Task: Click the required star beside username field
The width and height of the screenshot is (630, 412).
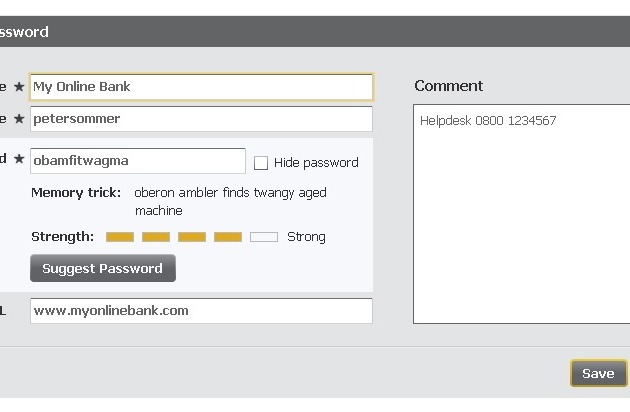Action: pyautogui.click(x=19, y=120)
